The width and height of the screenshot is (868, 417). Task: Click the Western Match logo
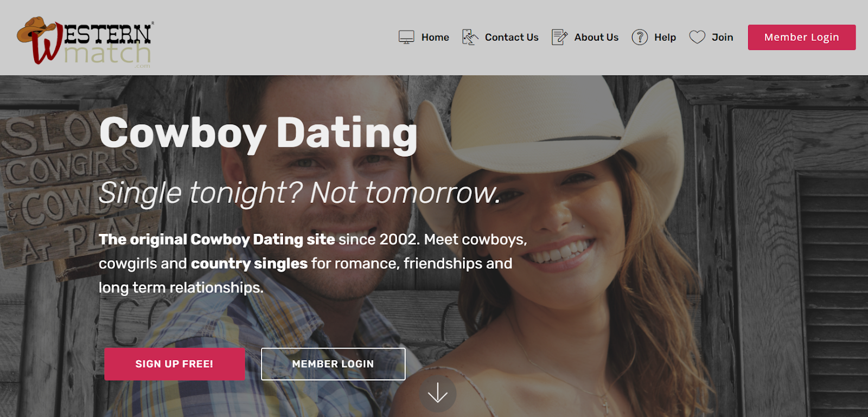click(85, 42)
